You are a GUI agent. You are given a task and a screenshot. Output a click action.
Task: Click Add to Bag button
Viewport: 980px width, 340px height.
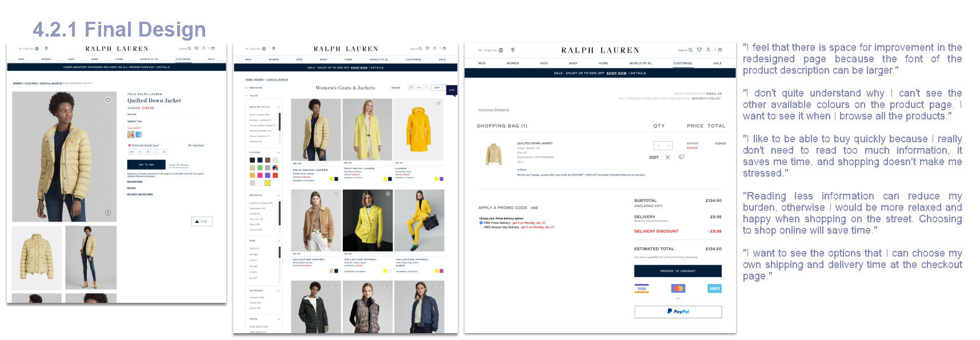146,165
